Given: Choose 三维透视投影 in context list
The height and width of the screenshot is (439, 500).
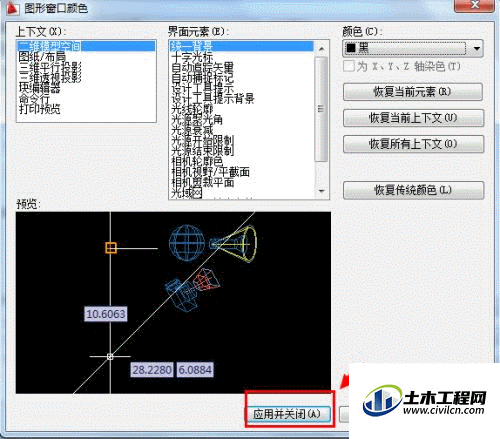Looking at the screenshot, I should tap(50, 77).
